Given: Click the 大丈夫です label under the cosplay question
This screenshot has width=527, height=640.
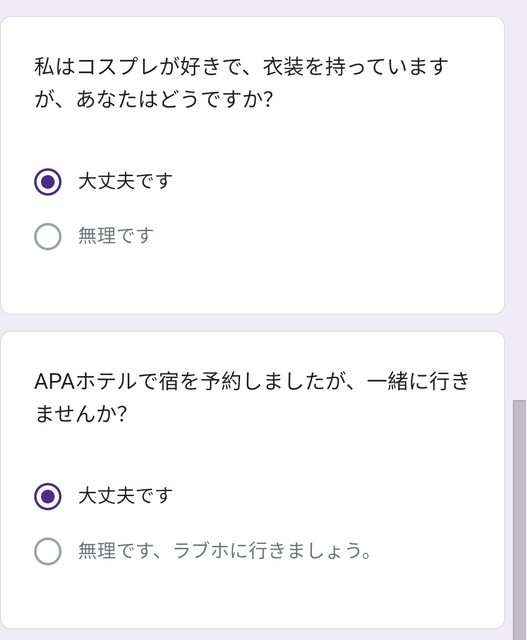Looking at the screenshot, I should point(125,181).
